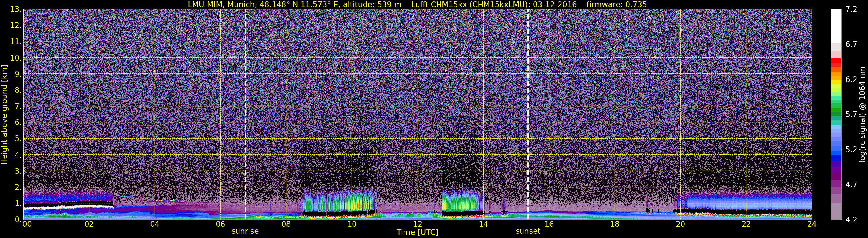Click the colorbar value label '4.2'

[x=851, y=220]
